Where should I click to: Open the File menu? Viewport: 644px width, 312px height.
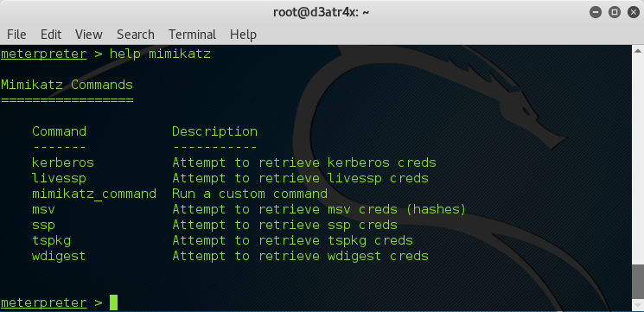pyautogui.click(x=16, y=35)
